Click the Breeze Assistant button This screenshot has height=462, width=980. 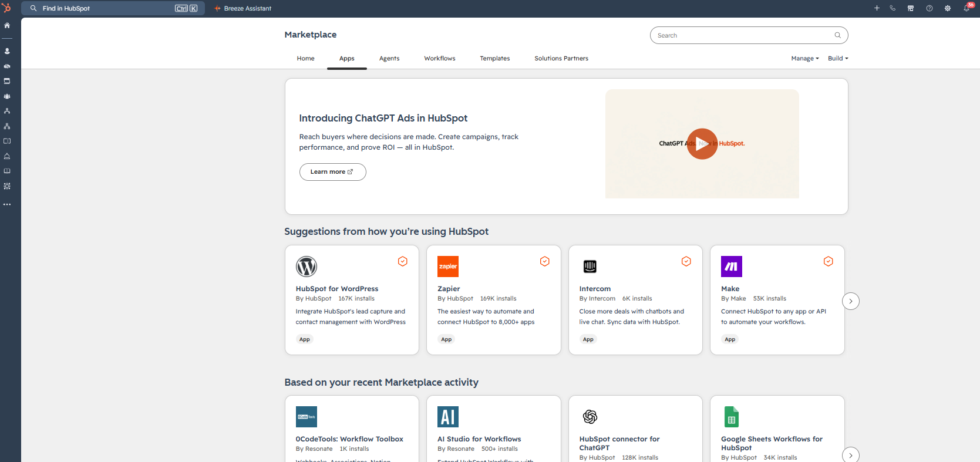click(243, 8)
